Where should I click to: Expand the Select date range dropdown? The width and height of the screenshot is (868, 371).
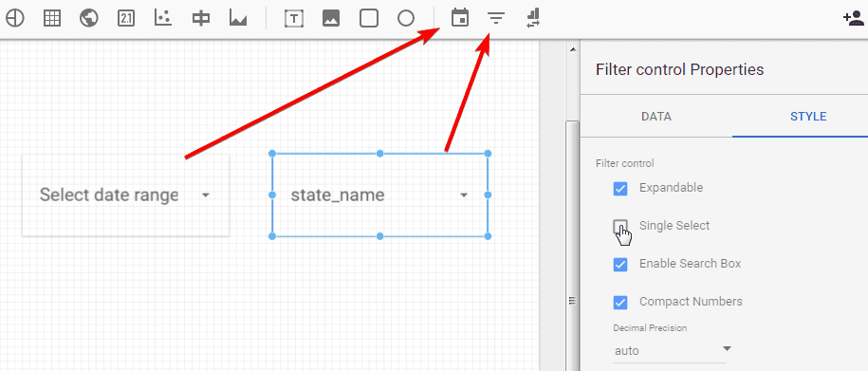click(125, 195)
